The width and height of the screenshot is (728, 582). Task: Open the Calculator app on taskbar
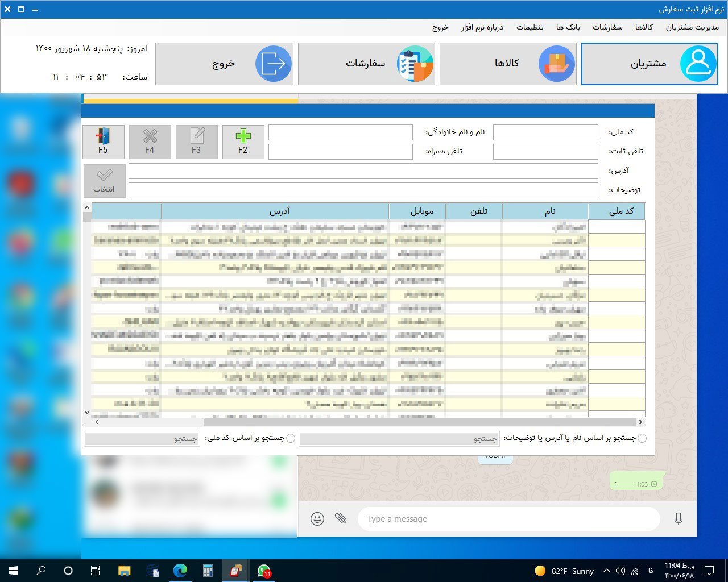208,571
